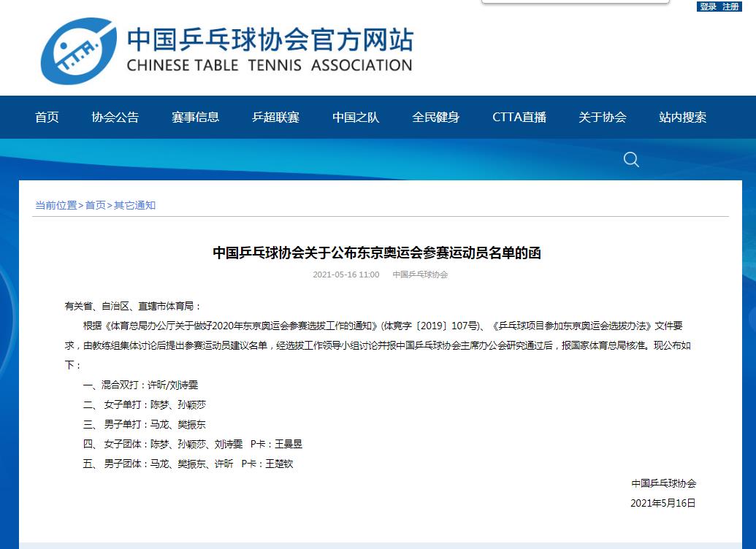Click the CTTA table tennis logo
Image resolution: width=756 pixels, height=549 pixels.
(x=79, y=51)
